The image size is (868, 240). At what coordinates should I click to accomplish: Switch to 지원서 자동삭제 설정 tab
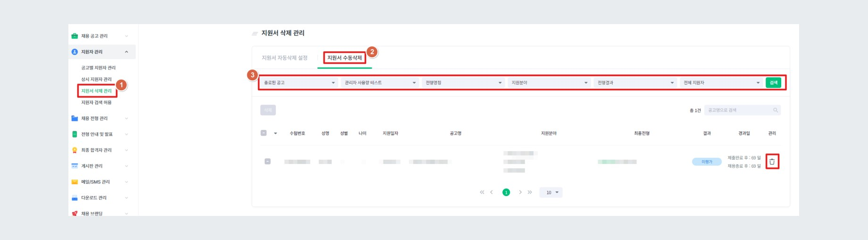[x=284, y=58]
